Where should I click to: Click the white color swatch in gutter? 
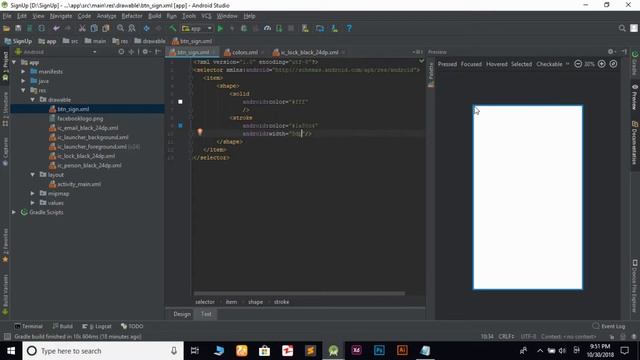click(x=180, y=102)
